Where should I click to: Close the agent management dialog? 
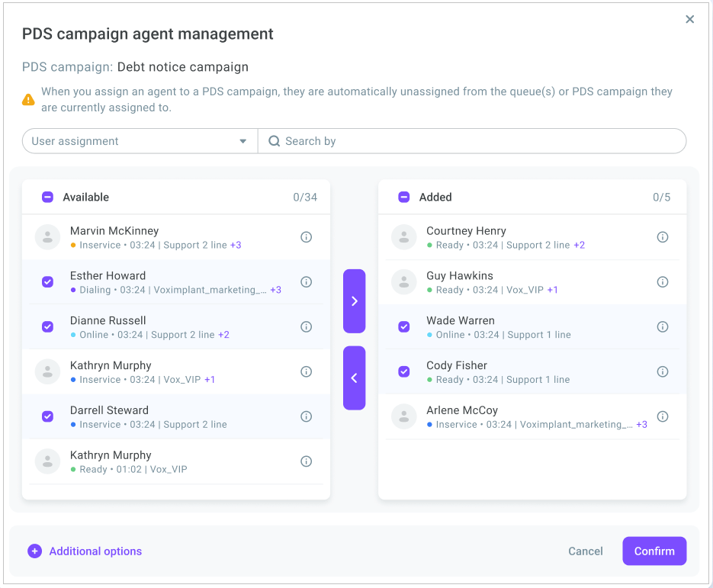point(690,19)
